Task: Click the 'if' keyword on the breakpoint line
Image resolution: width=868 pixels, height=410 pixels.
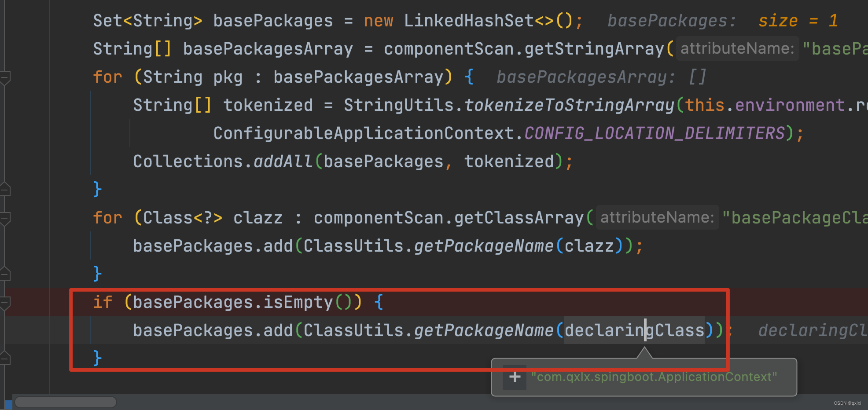Action: [103, 302]
